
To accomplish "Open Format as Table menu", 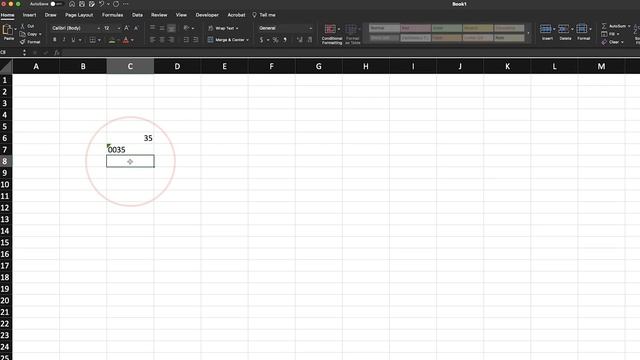I will (352, 34).
